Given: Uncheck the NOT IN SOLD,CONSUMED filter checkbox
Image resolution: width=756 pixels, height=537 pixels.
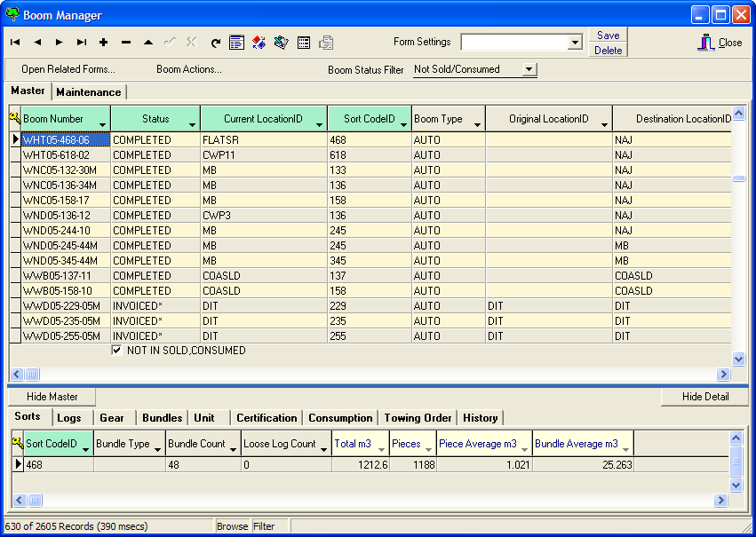Looking at the screenshot, I should tap(117, 351).
